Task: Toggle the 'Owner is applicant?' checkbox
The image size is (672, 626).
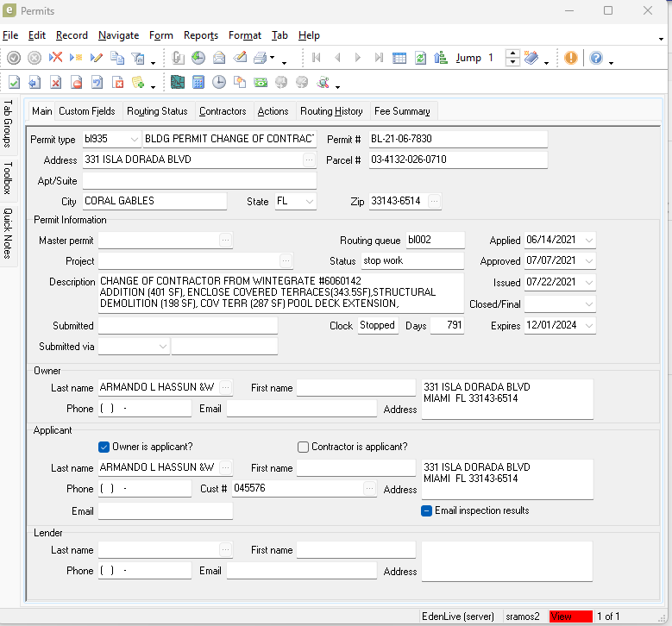Action: click(104, 447)
